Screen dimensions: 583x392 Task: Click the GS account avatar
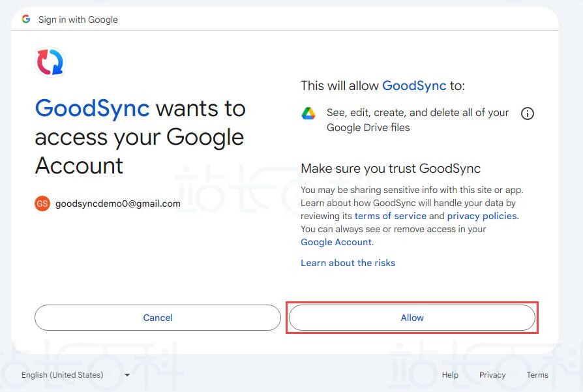click(42, 204)
